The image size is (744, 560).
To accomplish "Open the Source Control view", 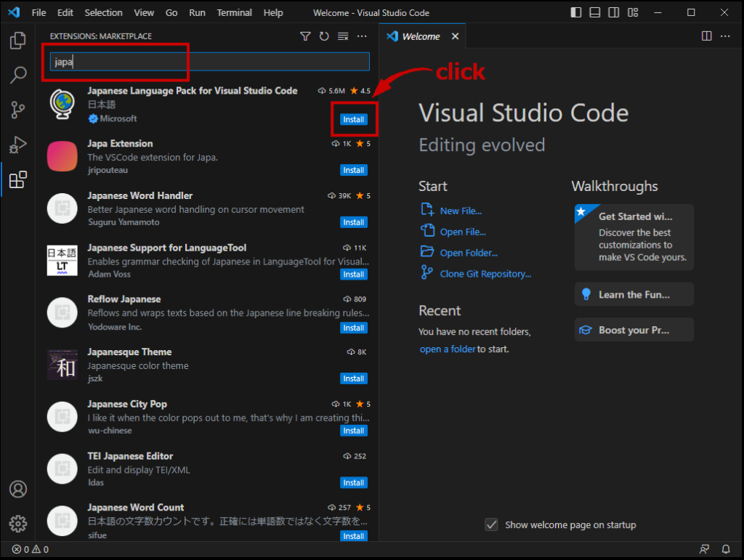I will 18,110.
